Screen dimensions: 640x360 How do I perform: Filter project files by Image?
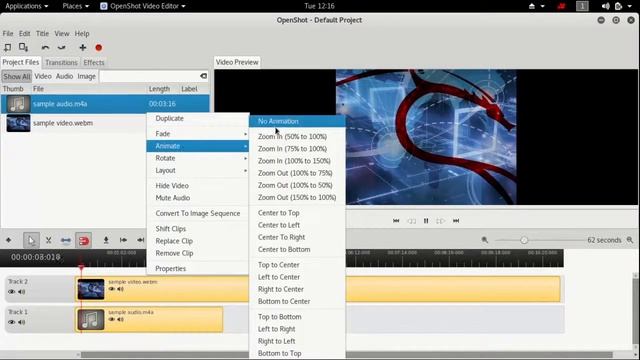tap(87, 76)
